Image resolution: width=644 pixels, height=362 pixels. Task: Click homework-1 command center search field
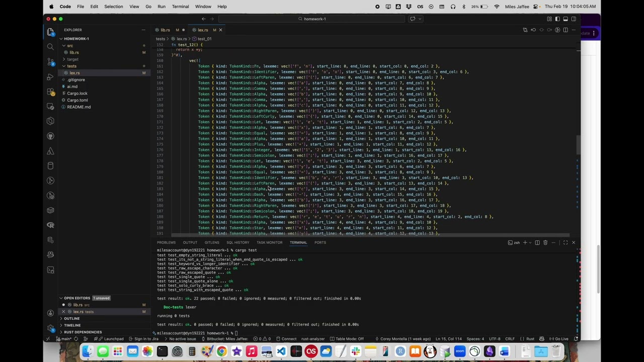[x=311, y=19]
